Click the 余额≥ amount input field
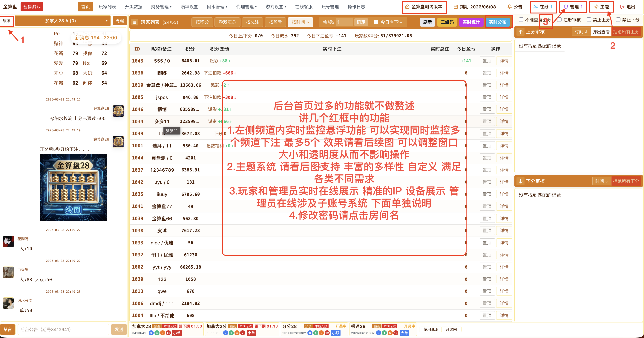The image size is (644, 338). click(x=344, y=22)
